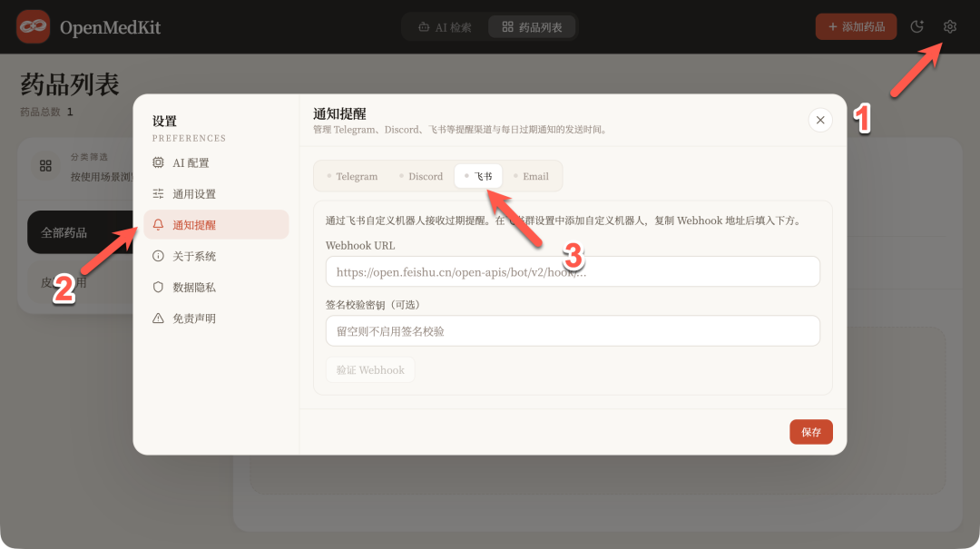The height and width of the screenshot is (549, 980).
Task: Close the settings dialog
Action: pyautogui.click(x=820, y=120)
